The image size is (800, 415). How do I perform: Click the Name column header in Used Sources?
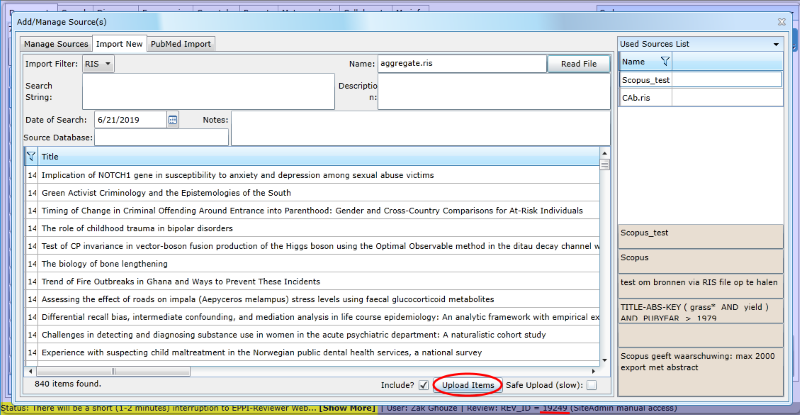point(645,62)
